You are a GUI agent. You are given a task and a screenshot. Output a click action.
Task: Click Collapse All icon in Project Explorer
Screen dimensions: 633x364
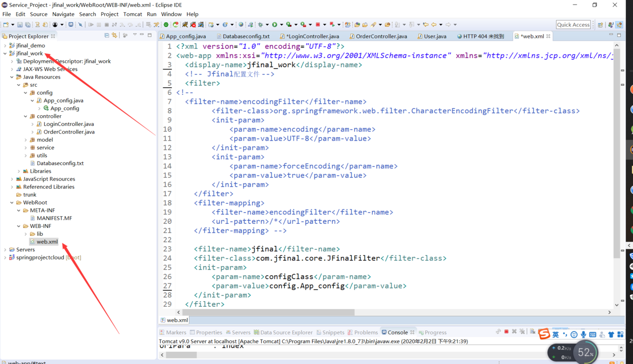click(107, 36)
